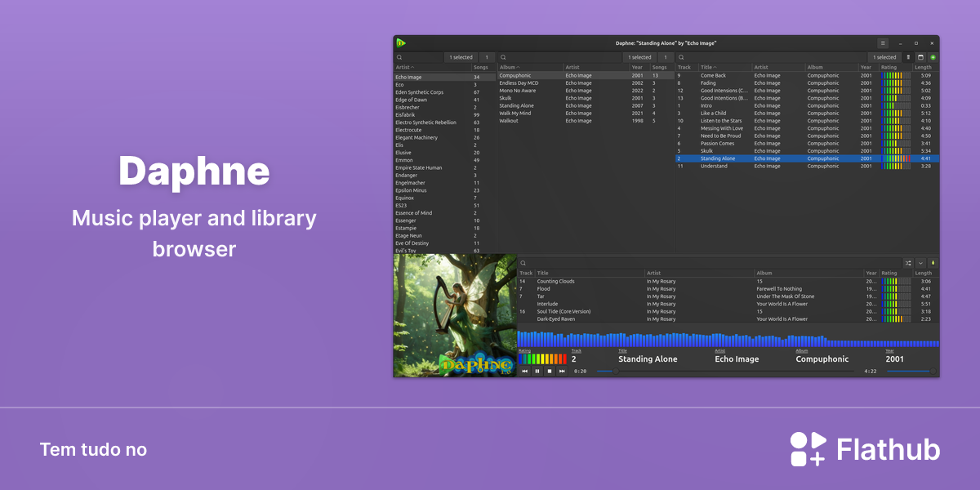Sort artist list by Songs column header
Image resolution: width=980 pixels, height=490 pixels.
pyautogui.click(x=483, y=67)
